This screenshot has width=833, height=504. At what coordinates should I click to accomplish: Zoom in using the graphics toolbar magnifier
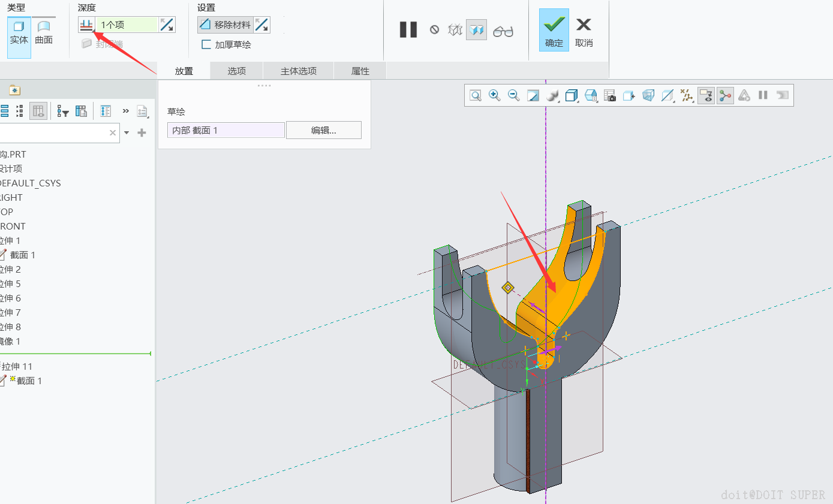coord(494,95)
